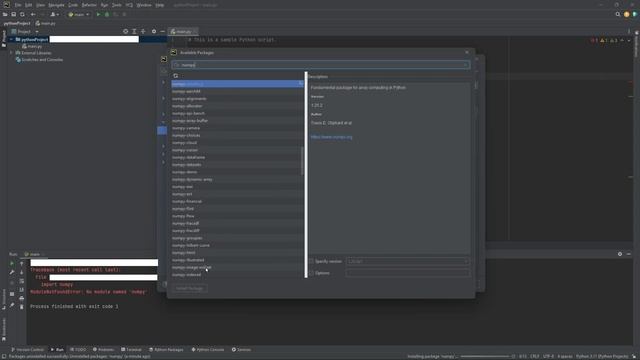This screenshot has width=640, height=360.
Task: Enable the Specify version checkbox
Action: (311, 261)
